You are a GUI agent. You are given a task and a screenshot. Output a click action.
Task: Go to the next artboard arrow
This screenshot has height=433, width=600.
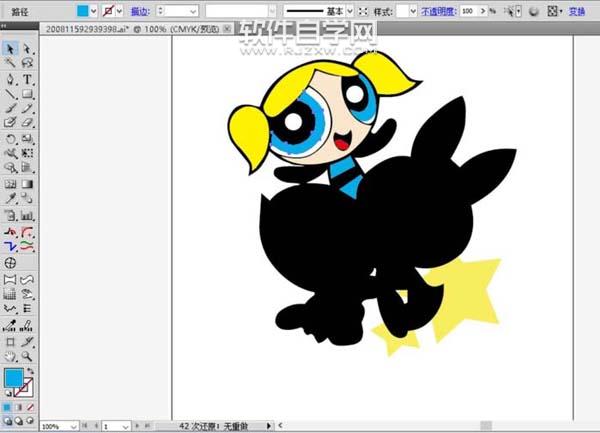[x=137, y=426]
